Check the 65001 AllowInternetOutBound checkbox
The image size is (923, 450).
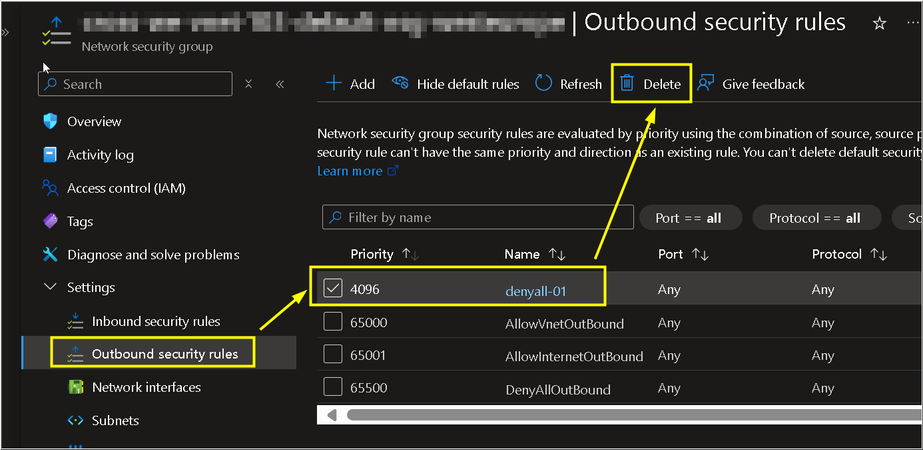pos(333,355)
